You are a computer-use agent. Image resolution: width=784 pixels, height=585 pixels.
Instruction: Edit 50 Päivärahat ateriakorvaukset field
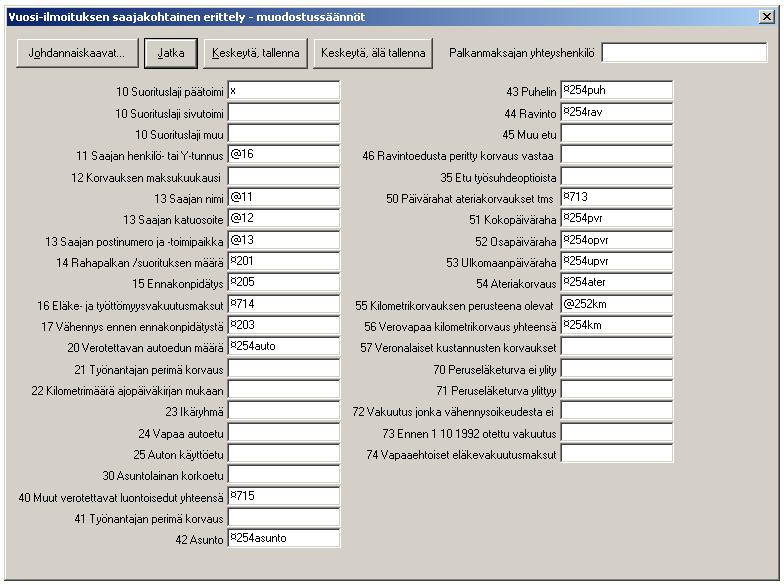coord(617,198)
